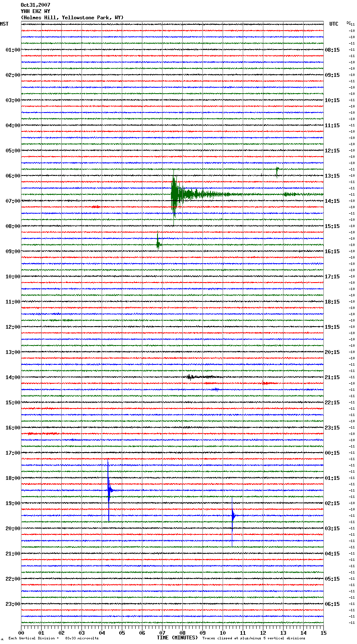Click the "08:15" UTC row label
Image resolution: width=357 pixels, height=644 pixels.
tap(332, 50)
